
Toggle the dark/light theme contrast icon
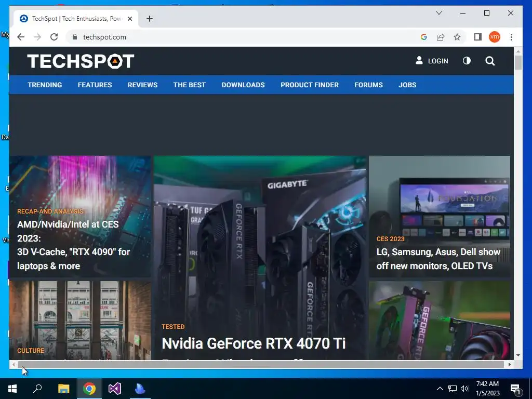(467, 61)
